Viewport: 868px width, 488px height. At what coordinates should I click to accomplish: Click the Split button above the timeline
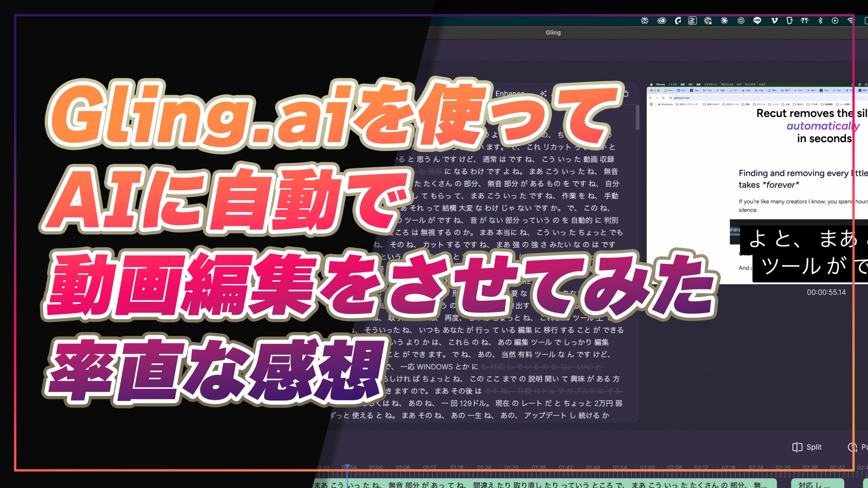(807, 447)
